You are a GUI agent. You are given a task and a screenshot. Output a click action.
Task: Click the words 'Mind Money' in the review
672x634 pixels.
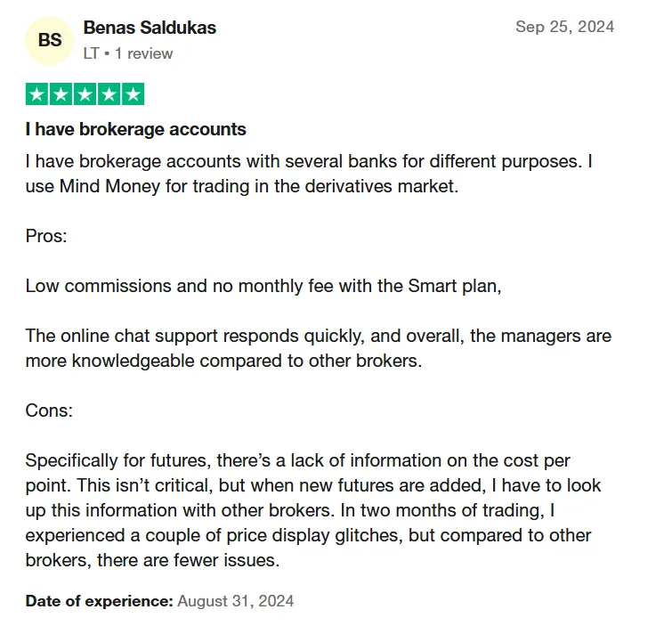point(106,188)
